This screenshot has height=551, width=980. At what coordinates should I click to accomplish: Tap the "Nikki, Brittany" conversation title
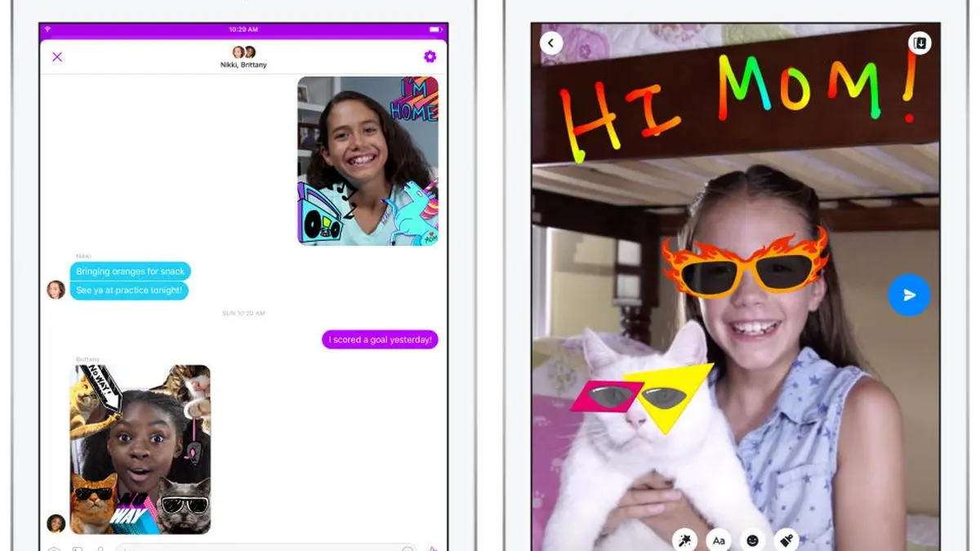pos(243,65)
